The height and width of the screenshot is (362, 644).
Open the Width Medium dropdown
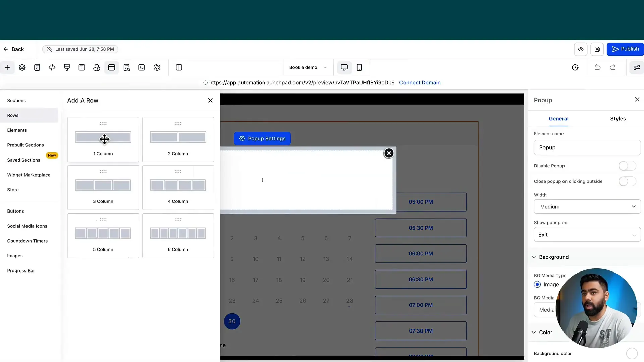point(587,207)
